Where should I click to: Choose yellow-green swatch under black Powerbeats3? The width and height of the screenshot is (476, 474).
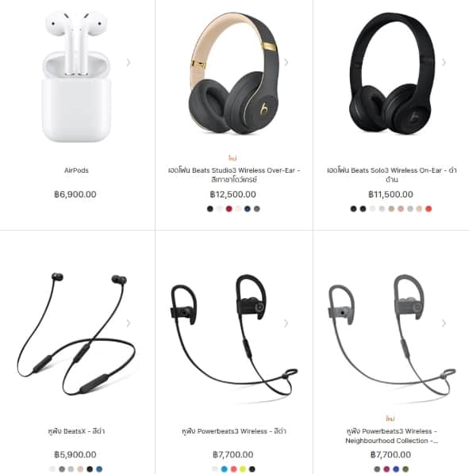pos(243,468)
